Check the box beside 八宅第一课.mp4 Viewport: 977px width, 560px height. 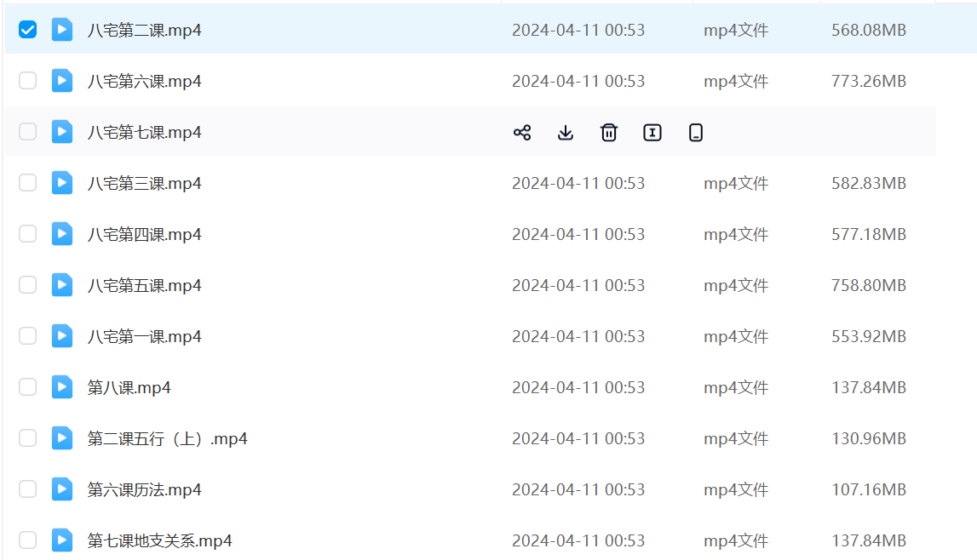28,336
